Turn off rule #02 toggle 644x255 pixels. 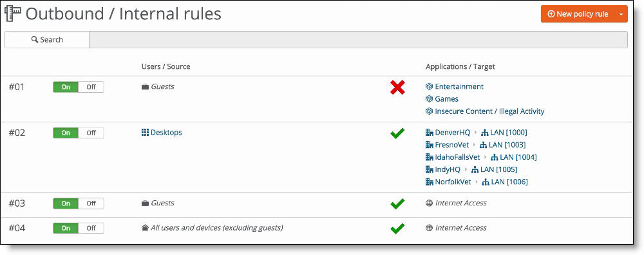click(x=91, y=133)
